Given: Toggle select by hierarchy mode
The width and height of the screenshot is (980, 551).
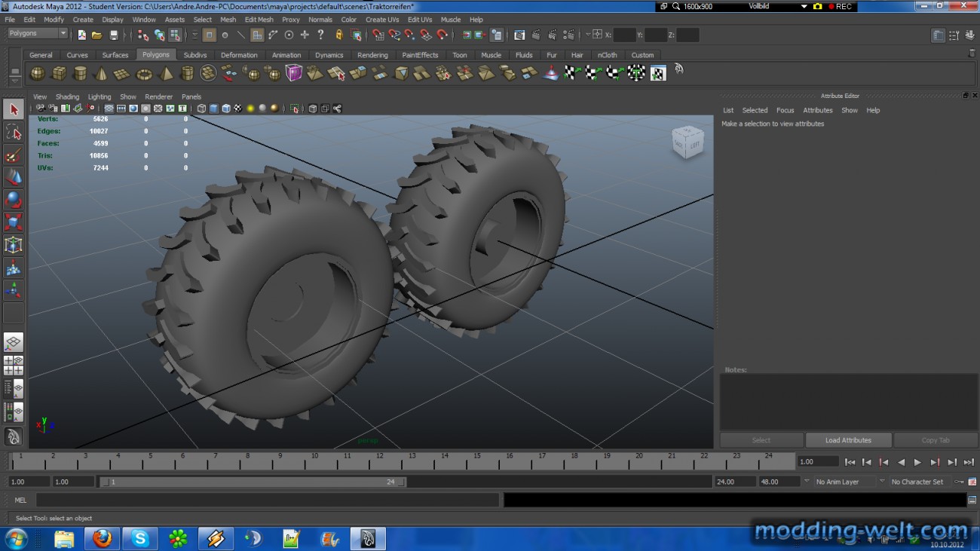Looking at the screenshot, I should tap(143, 35).
